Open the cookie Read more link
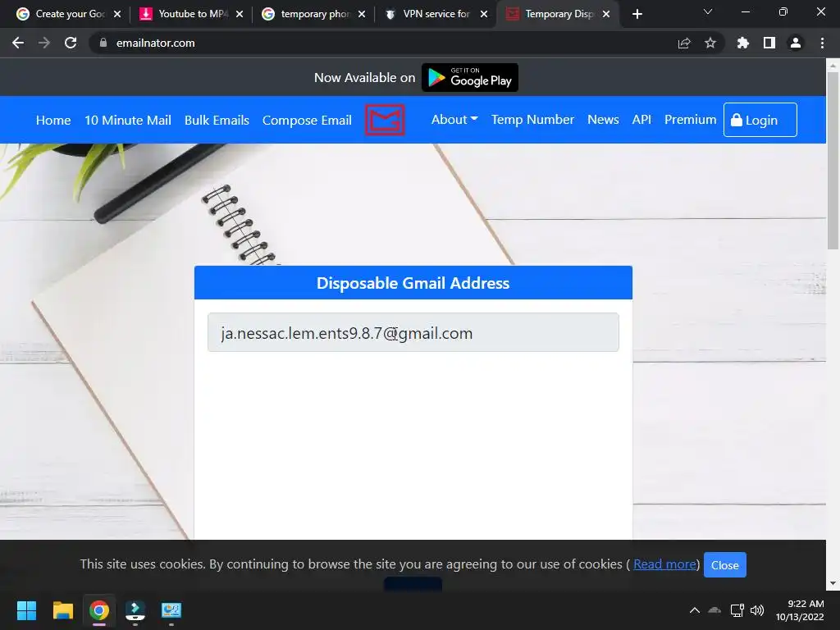Image resolution: width=840 pixels, height=630 pixels. click(664, 564)
